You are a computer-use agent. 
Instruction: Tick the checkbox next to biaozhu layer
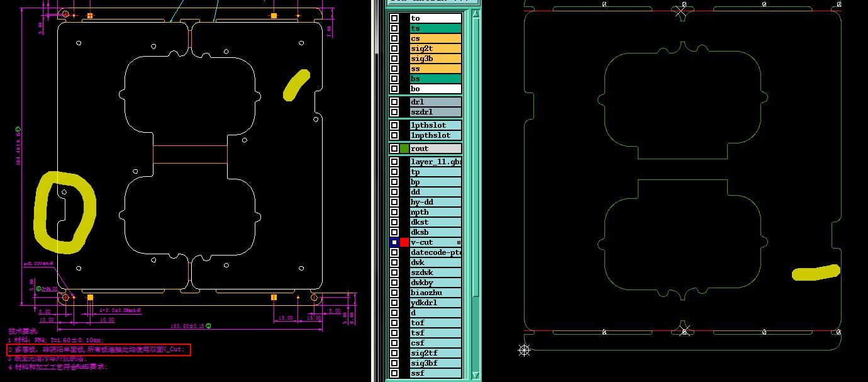point(394,293)
